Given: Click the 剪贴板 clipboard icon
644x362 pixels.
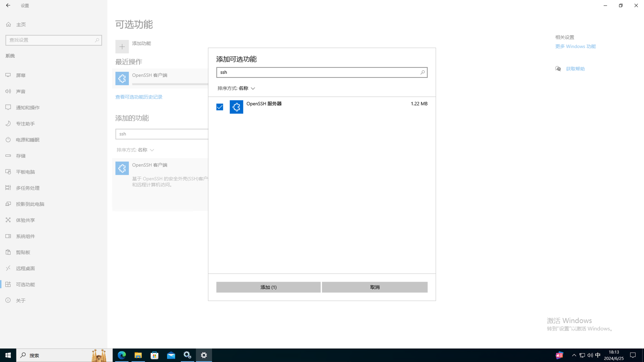Looking at the screenshot, I should pos(8,252).
